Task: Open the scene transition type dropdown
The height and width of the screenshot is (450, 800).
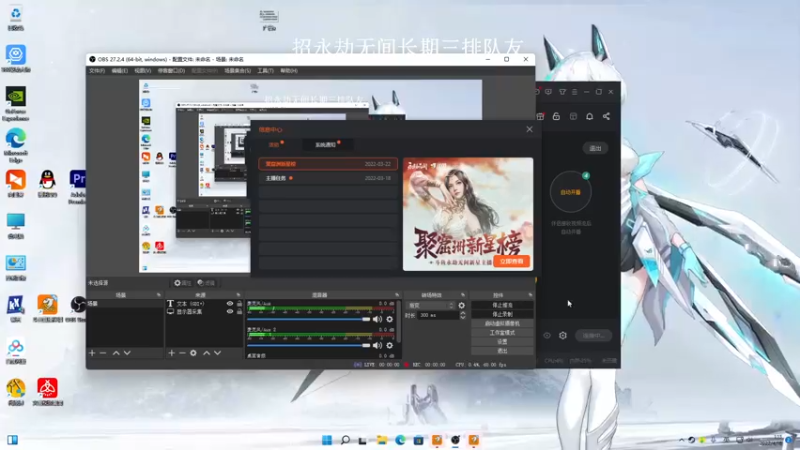Action: (x=431, y=305)
